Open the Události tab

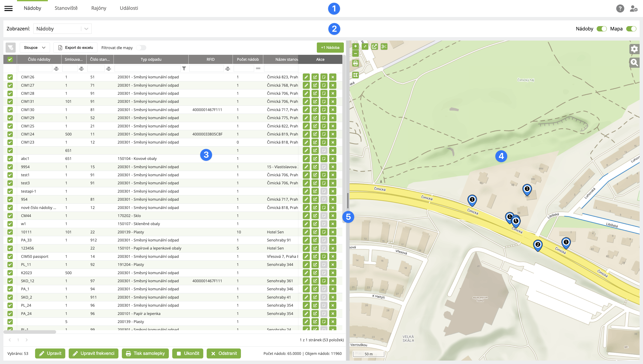point(129,8)
